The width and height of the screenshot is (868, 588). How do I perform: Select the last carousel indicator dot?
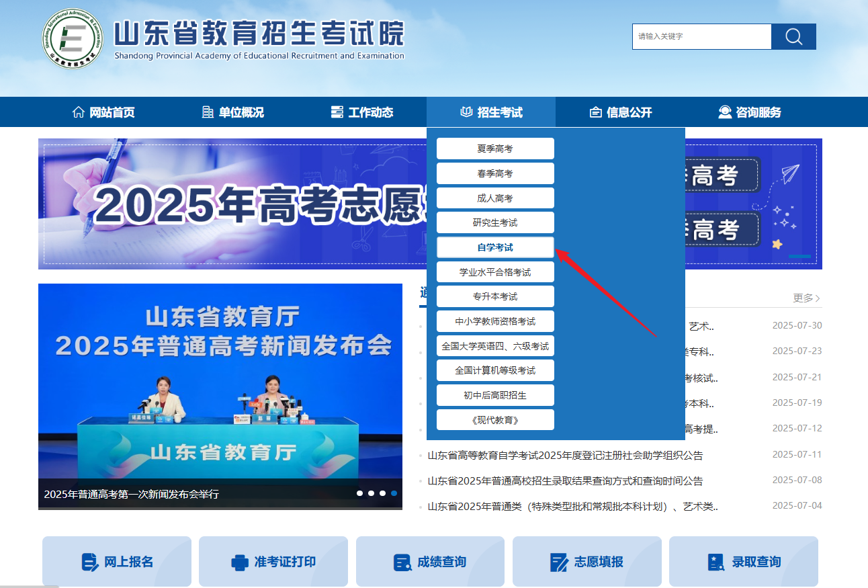click(393, 493)
